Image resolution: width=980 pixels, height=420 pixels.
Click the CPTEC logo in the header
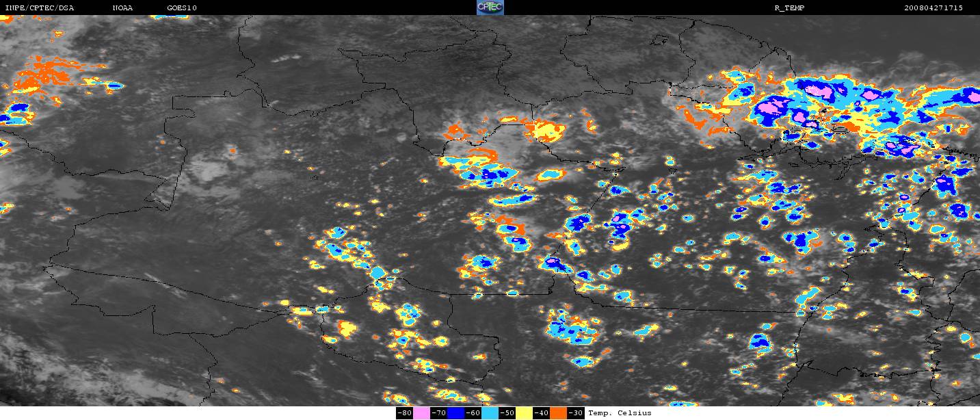point(490,8)
